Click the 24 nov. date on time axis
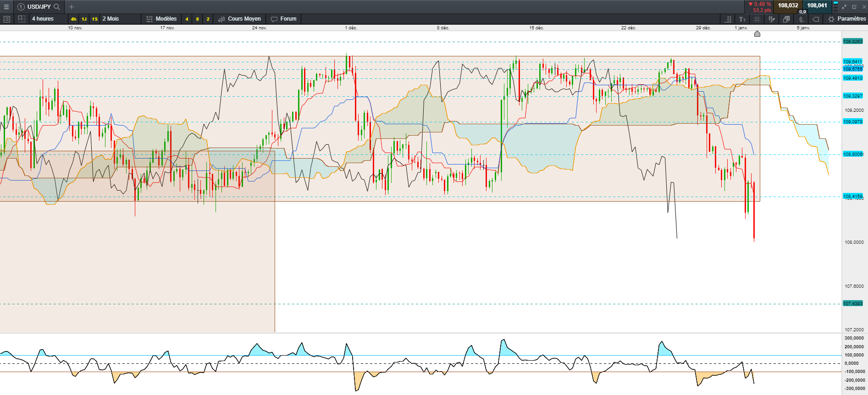Image resolution: width=868 pixels, height=395 pixels. point(260,28)
